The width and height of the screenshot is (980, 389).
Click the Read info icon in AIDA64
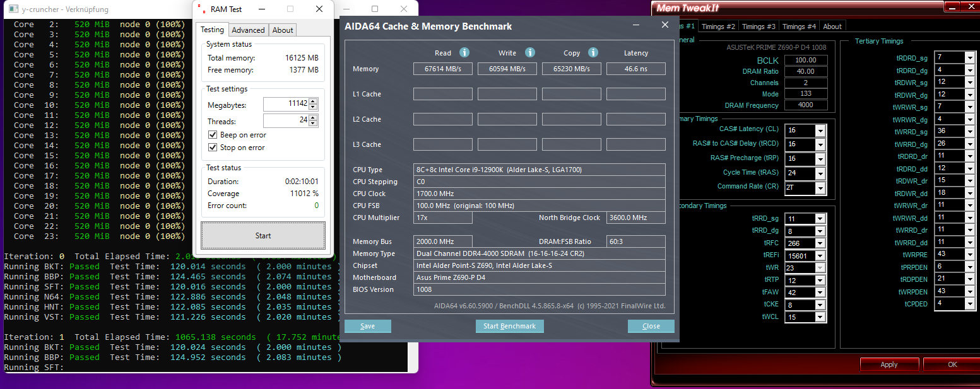tap(464, 52)
